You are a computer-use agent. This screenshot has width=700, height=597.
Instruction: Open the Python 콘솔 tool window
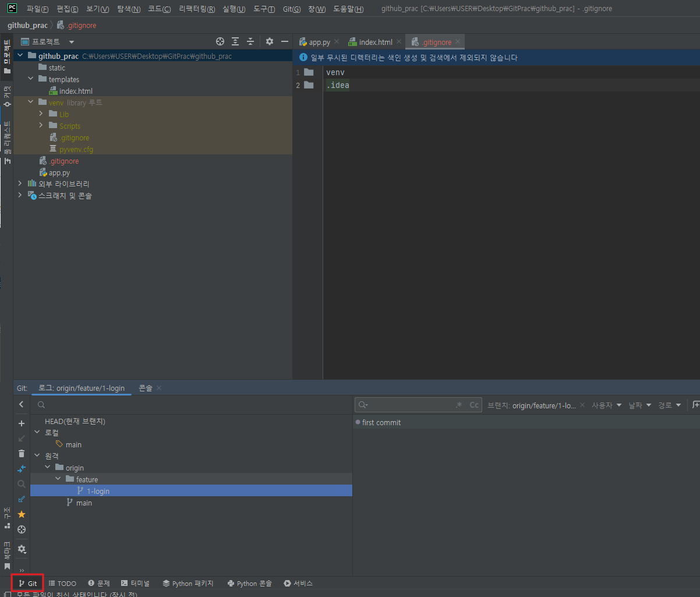(x=250, y=583)
